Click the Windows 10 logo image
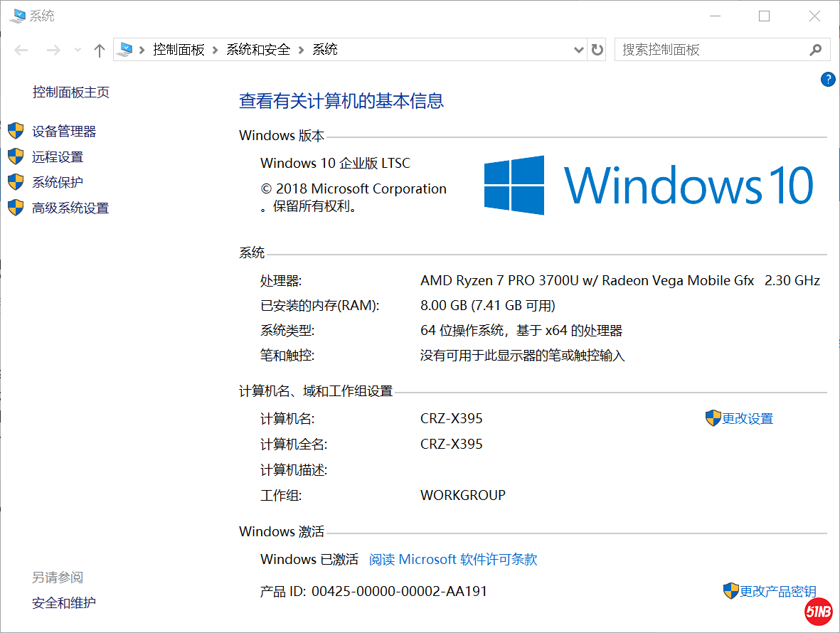840x633 pixels. click(x=648, y=185)
